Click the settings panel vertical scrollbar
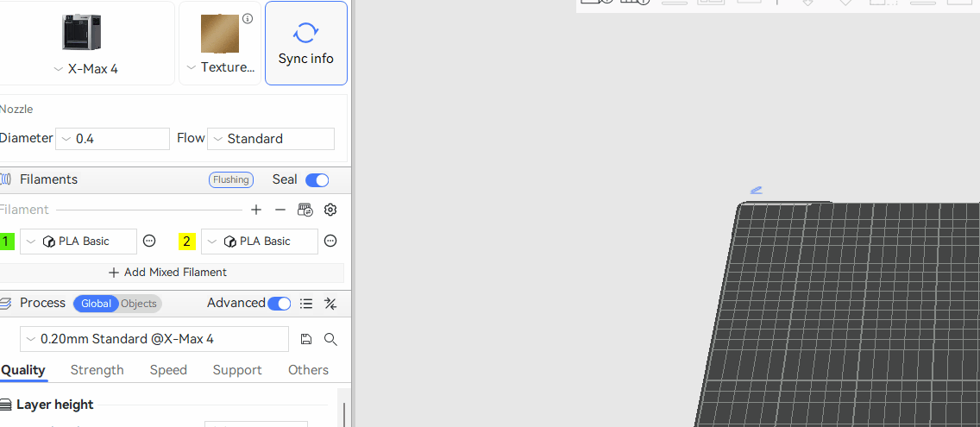This screenshot has width=980, height=427. pos(344,415)
